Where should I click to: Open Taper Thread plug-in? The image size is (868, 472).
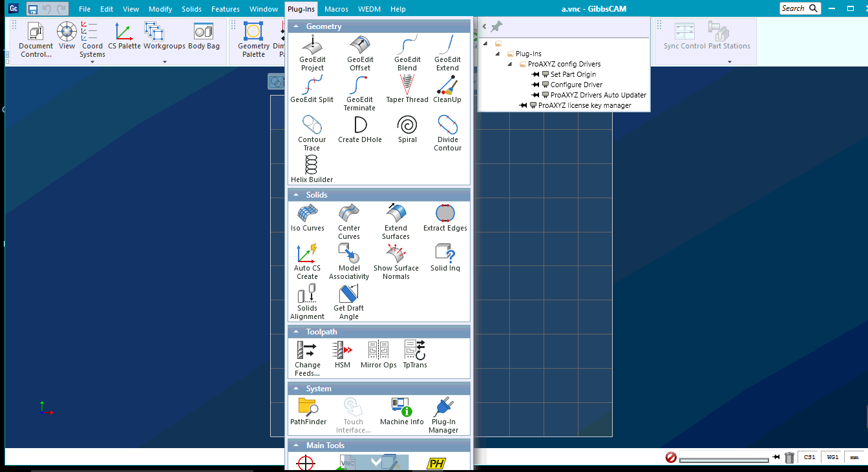click(407, 89)
